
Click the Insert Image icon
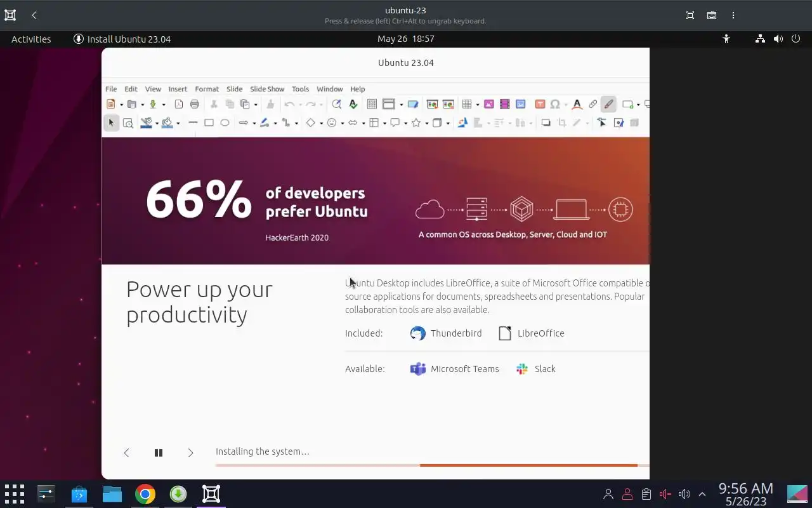pos(489,104)
